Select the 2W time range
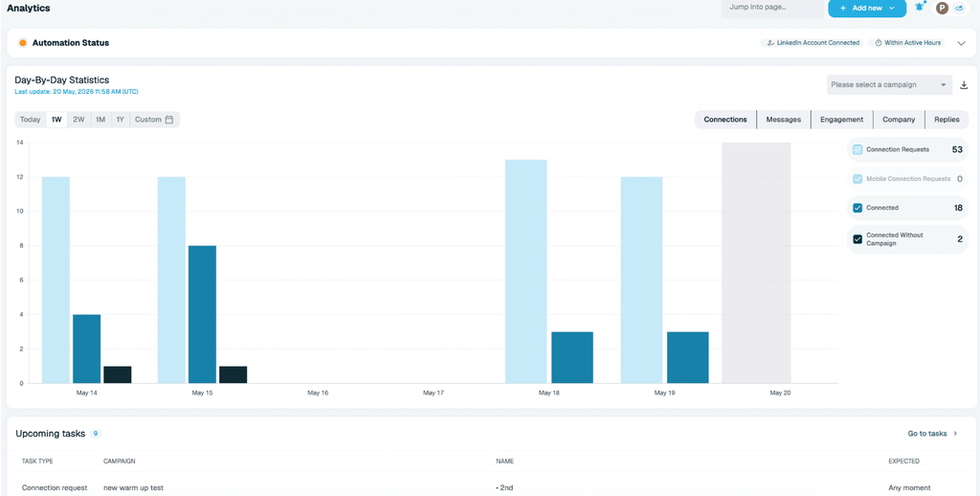This screenshot has height=496, width=980. (78, 120)
